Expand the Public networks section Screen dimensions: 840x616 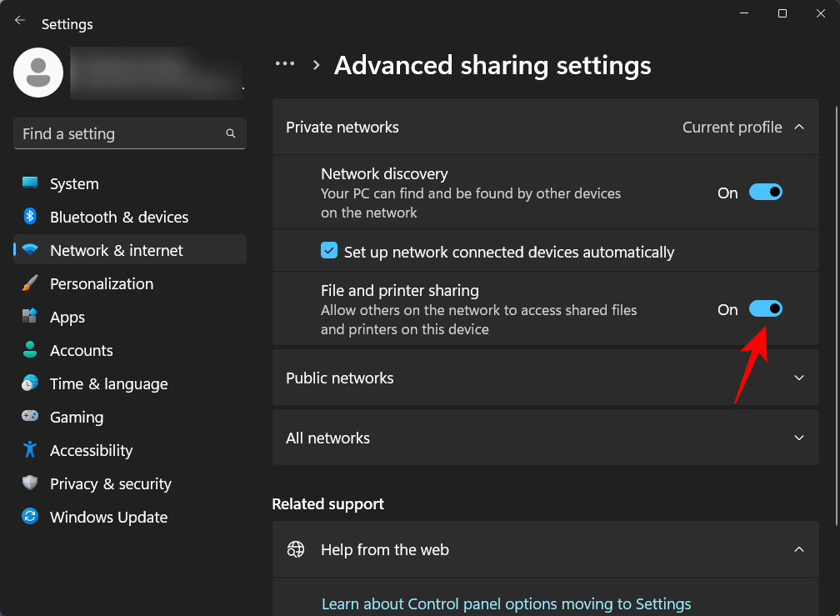[x=799, y=378]
